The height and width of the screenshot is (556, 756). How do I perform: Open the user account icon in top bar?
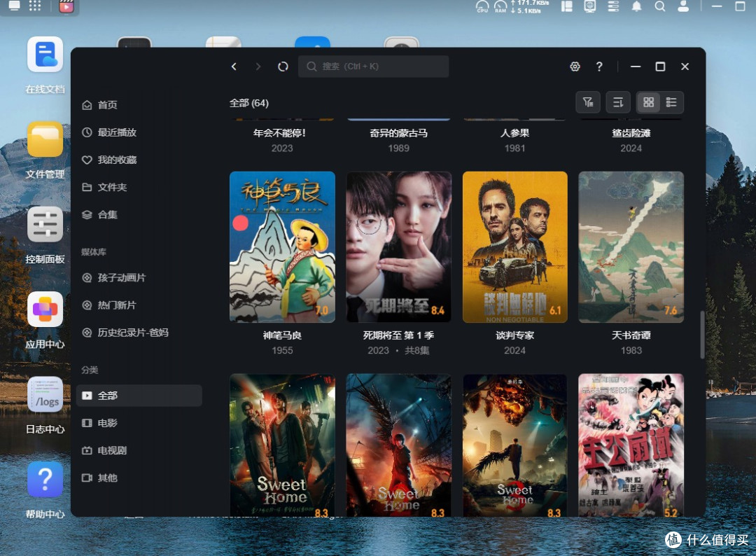[x=683, y=6]
